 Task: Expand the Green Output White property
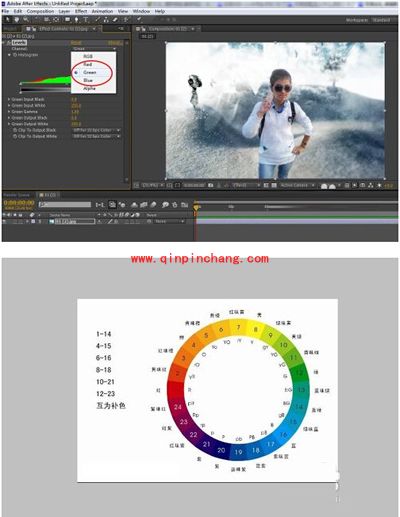point(9,124)
